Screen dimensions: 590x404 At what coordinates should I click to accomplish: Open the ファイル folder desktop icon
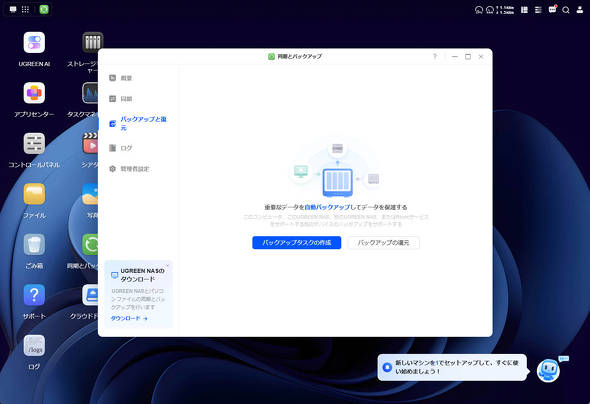point(34,194)
